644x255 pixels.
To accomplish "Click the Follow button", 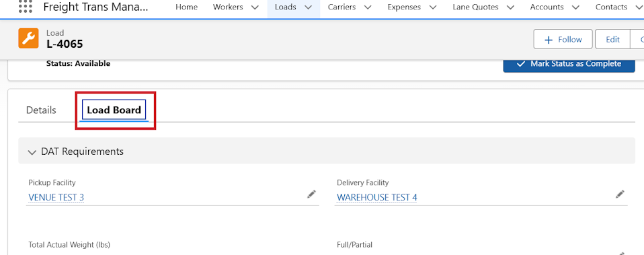I will coord(563,40).
